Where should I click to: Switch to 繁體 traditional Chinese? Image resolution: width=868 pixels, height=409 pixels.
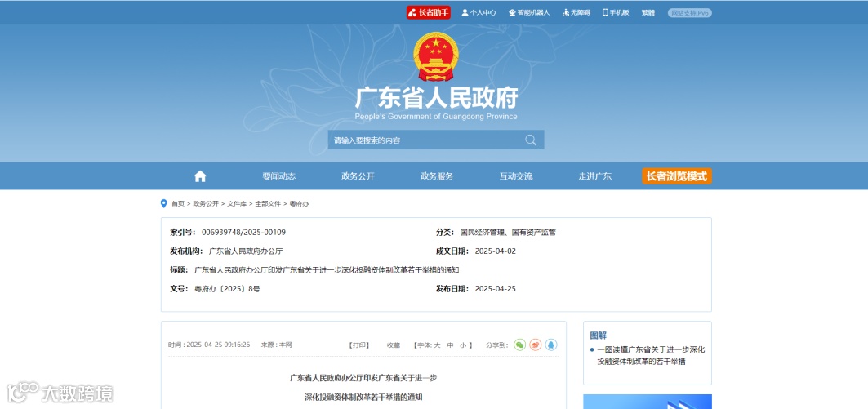click(x=648, y=13)
